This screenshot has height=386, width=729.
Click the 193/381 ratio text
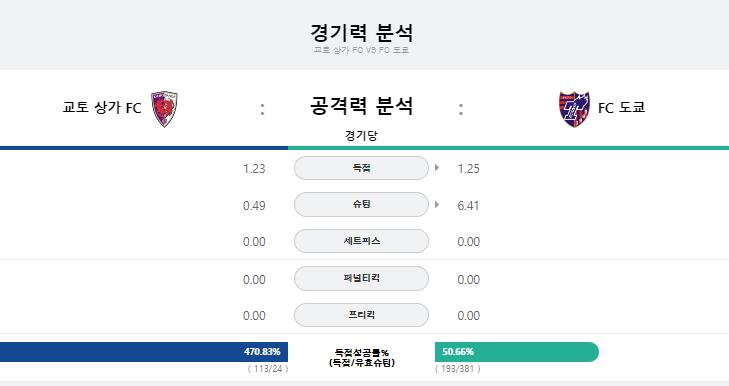458,369
